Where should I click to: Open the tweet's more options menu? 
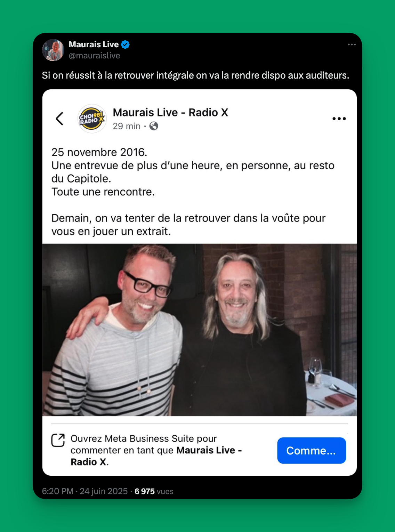point(352,45)
